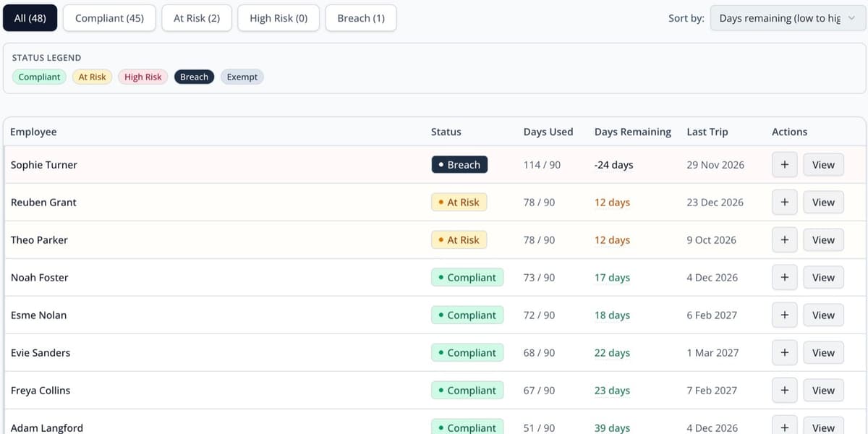This screenshot has width=868, height=434.
Task: Click the 9 Oct 2026 last trip date
Action: coord(711,240)
